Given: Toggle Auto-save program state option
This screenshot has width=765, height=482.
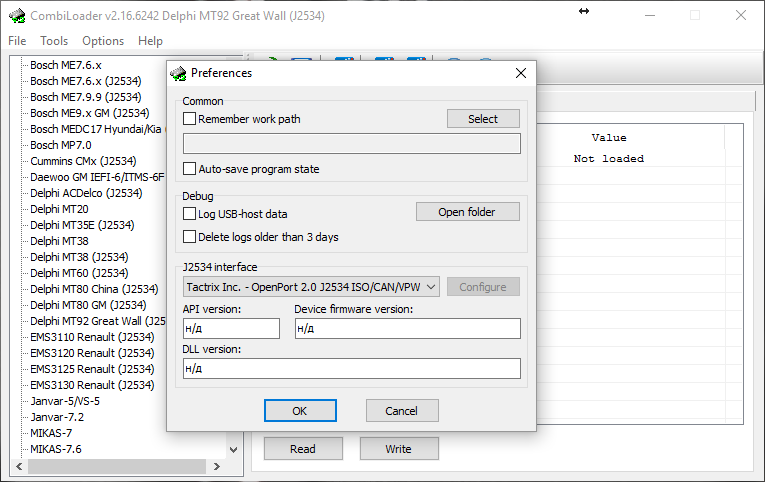Looking at the screenshot, I should point(190,169).
